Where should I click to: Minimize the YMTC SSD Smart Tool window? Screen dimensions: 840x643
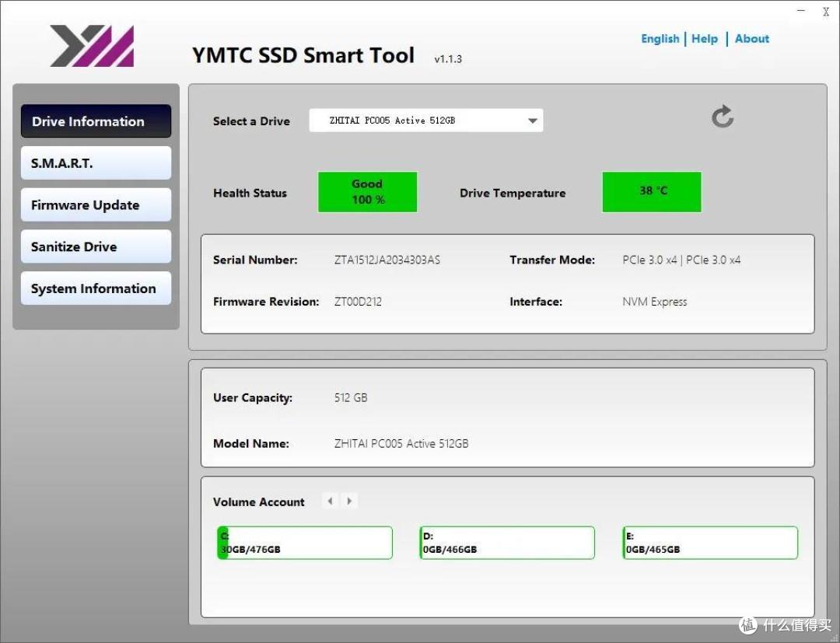(x=801, y=11)
